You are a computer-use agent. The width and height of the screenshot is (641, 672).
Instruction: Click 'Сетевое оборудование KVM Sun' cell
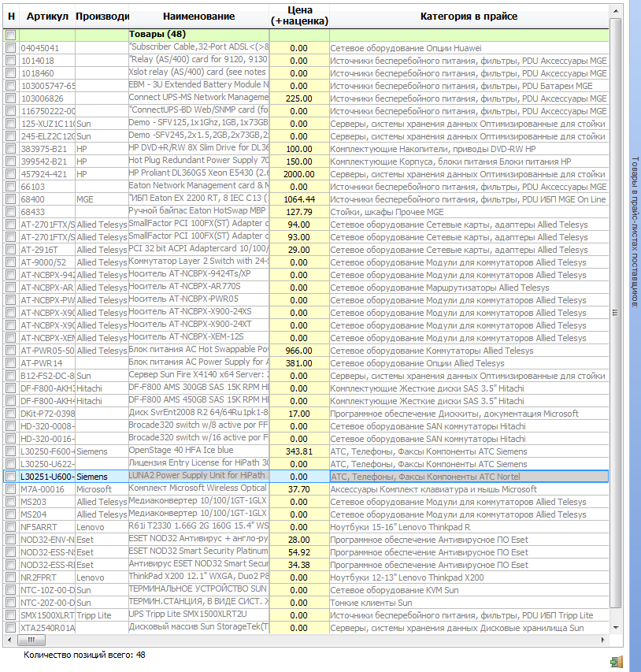click(x=469, y=590)
